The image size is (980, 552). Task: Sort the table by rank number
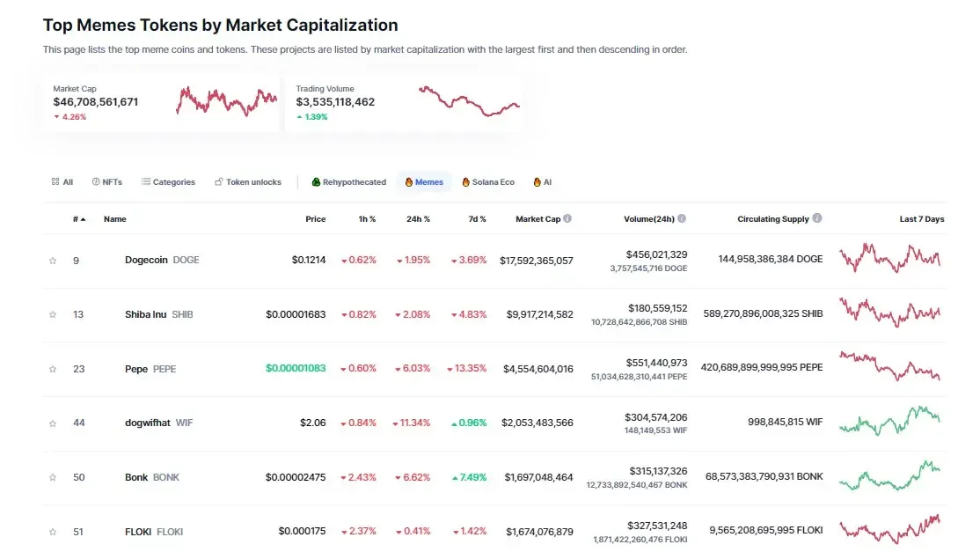tap(79, 219)
